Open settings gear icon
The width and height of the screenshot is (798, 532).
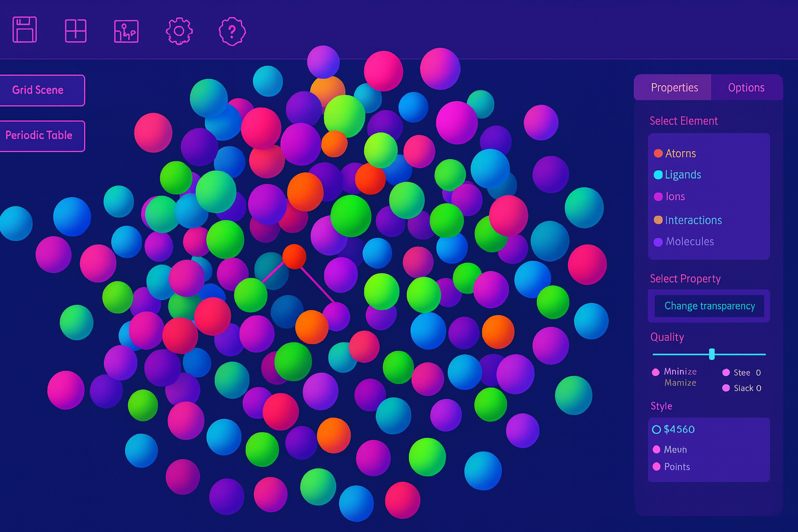[x=179, y=31]
